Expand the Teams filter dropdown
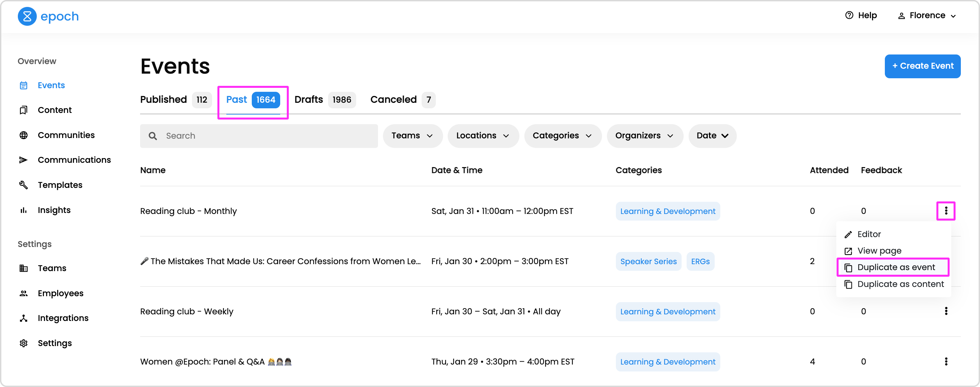 pos(412,136)
